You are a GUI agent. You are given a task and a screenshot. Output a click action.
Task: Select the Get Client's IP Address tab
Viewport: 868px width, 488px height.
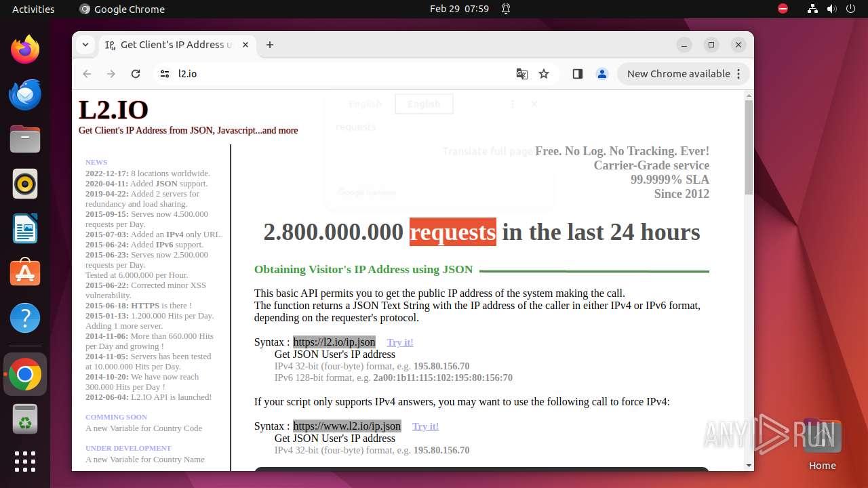click(178, 45)
